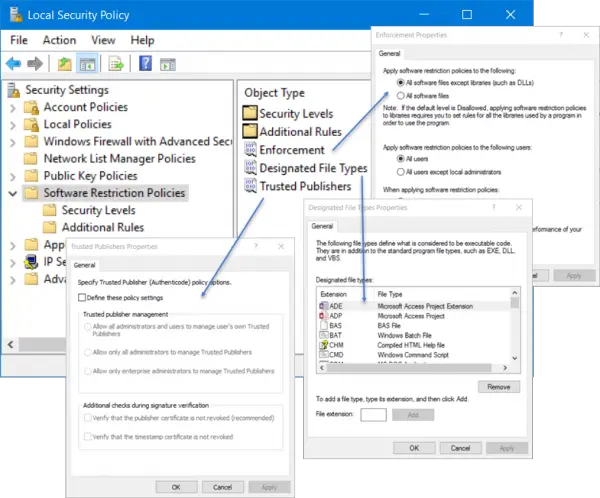
Task: Click Remove in Designated File Types
Action: 499,387
